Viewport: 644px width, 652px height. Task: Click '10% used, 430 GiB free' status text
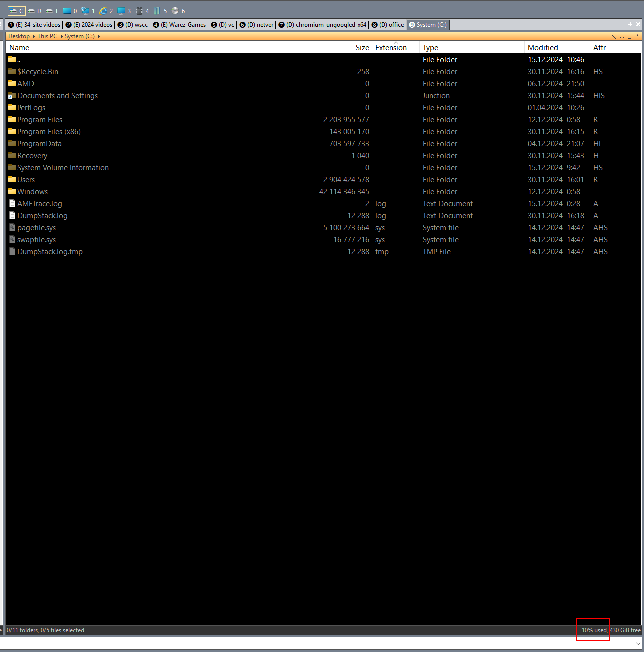[611, 630]
